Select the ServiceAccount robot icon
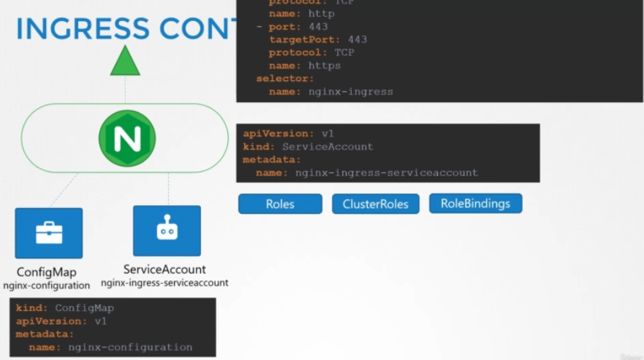The height and width of the screenshot is (360, 644). click(167, 231)
